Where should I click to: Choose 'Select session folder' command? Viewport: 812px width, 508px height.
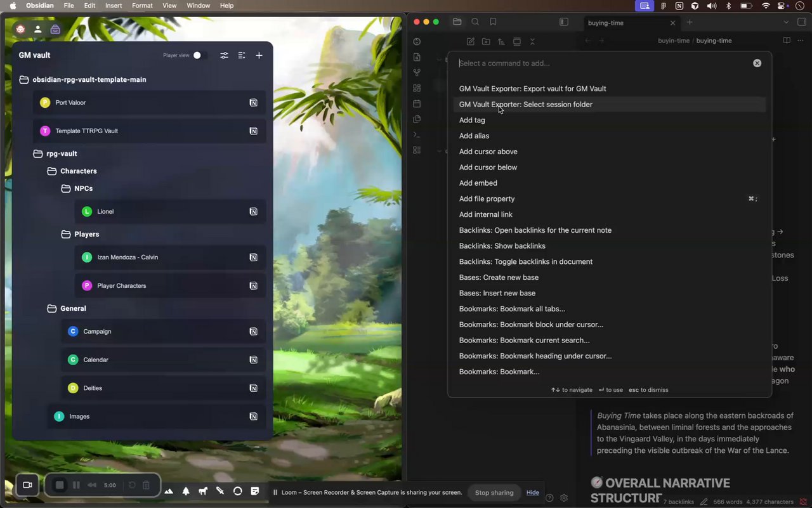tap(610, 105)
